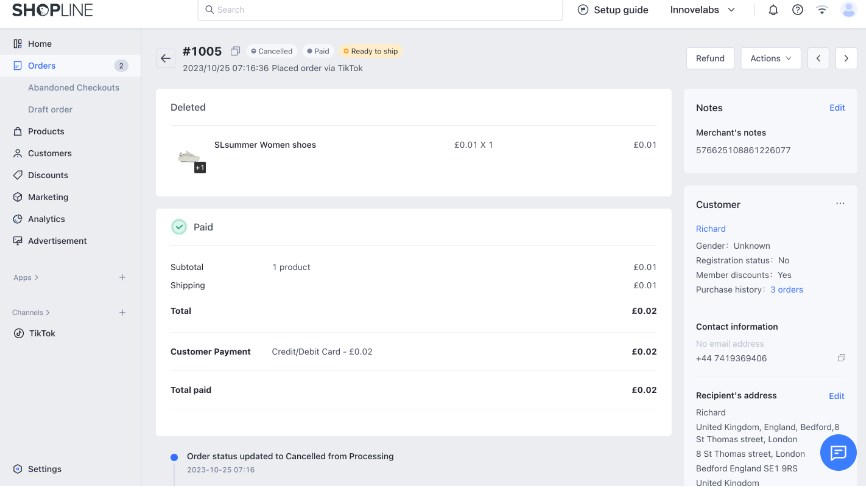Add a new app with plus icon
The width and height of the screenshot is (866, 488).
point(123,277)
